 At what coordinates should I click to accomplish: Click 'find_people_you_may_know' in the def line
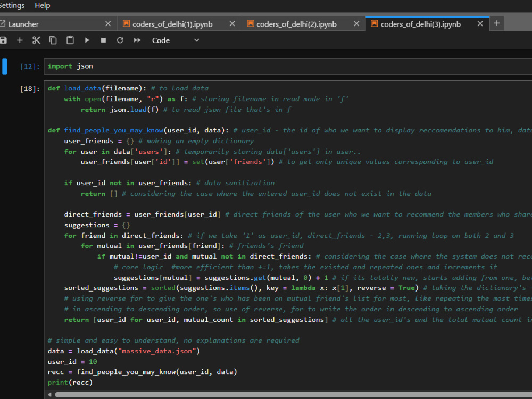(x=114, y=130)
